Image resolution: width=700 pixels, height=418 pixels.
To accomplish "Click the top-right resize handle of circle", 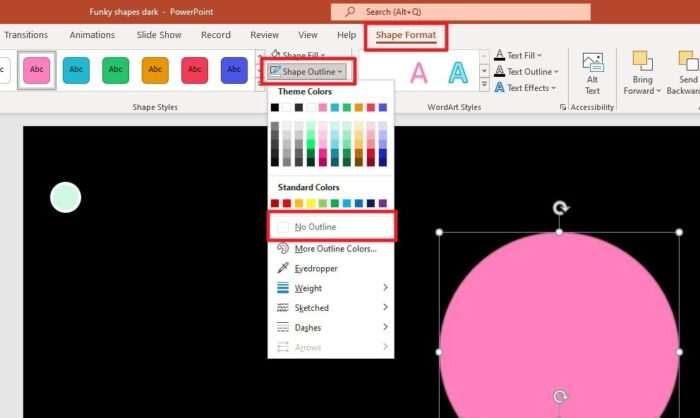I will (679, 232).
